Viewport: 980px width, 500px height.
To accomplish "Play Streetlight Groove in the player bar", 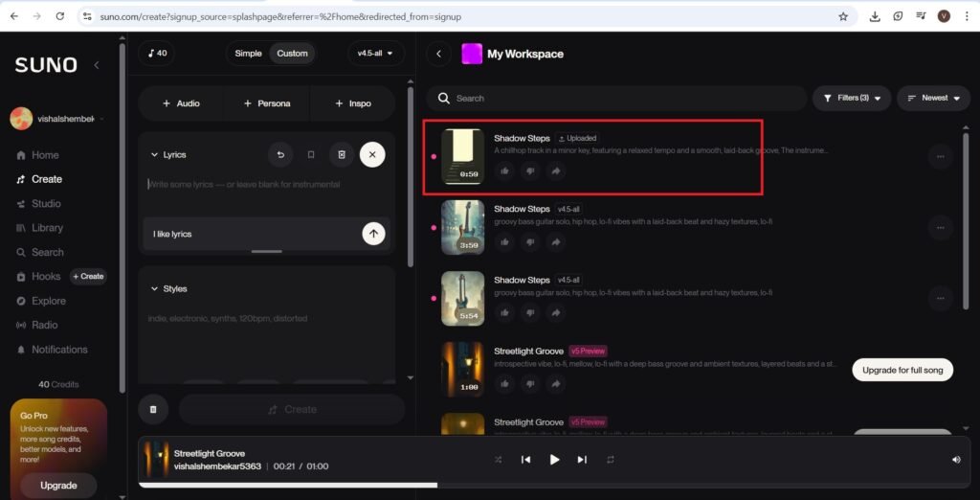I will [554, 460].
